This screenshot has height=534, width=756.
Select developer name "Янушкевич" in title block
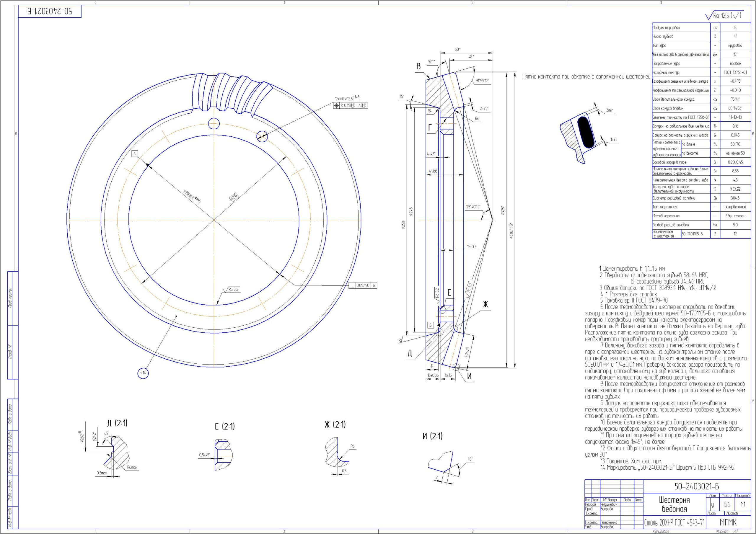609,504
